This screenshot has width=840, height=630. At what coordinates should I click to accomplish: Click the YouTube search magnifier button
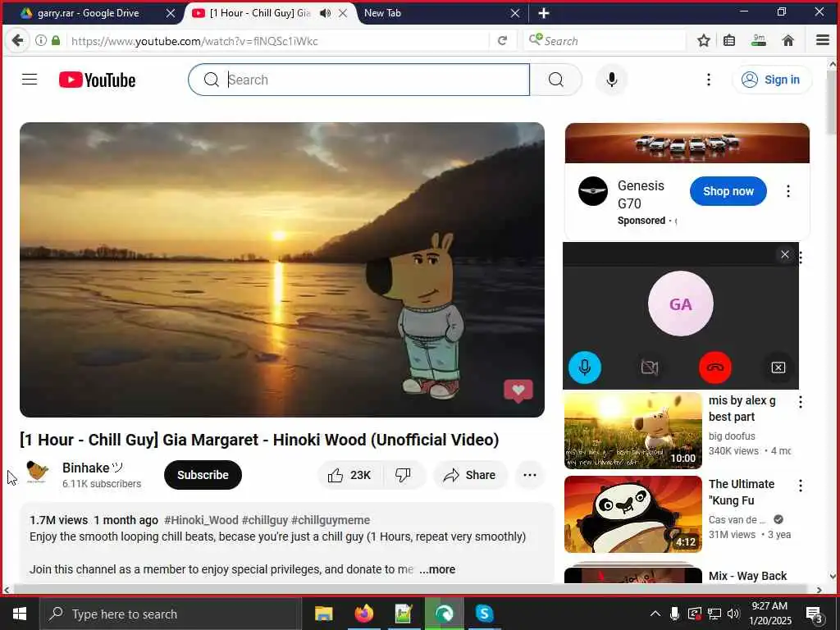(556, 80)
